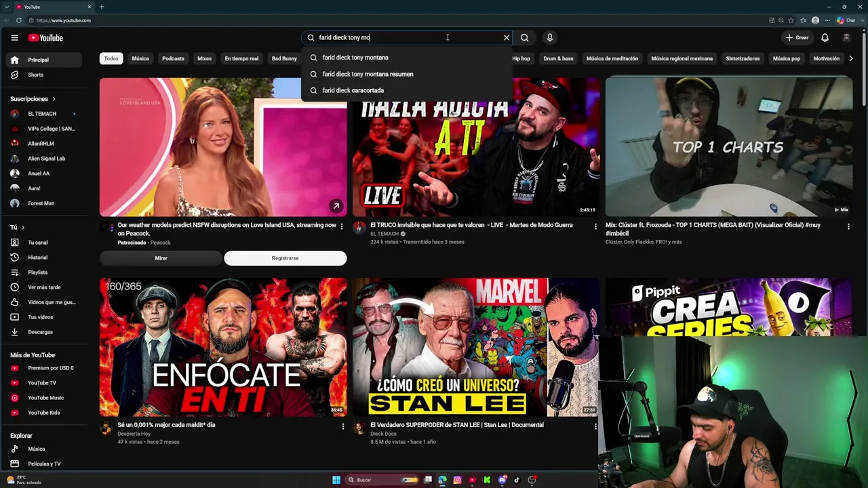Open options menu for the Stan Lee documentary
The height and width of the screenshot is (488, 868).
[x=595, y=426]
